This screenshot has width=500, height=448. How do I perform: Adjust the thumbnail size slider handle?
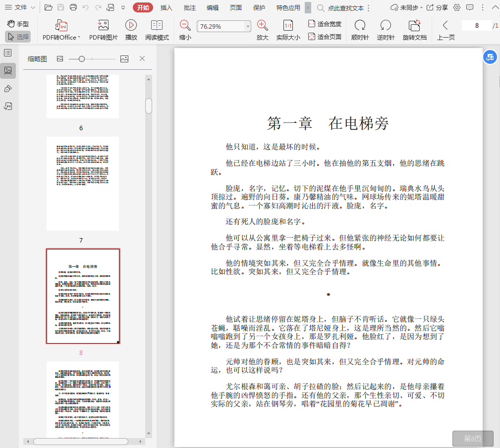click(x=82, y=59)
